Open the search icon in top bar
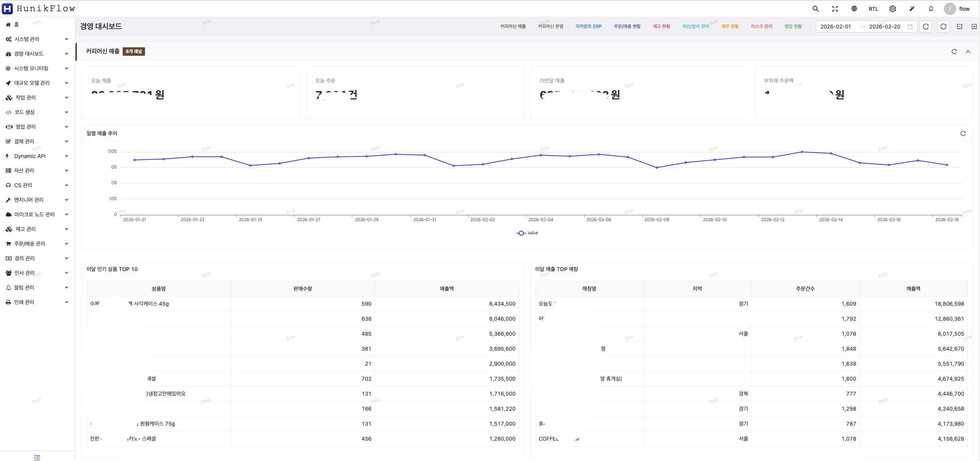 [815, 9]
